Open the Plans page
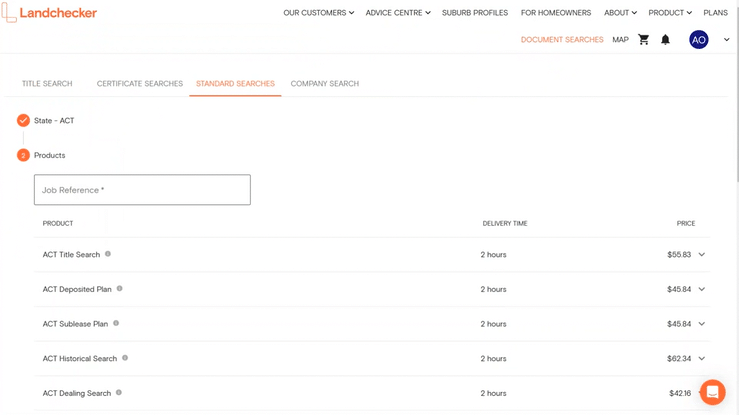The width and height of the screenshot is (739, 415). pos(715,13)
